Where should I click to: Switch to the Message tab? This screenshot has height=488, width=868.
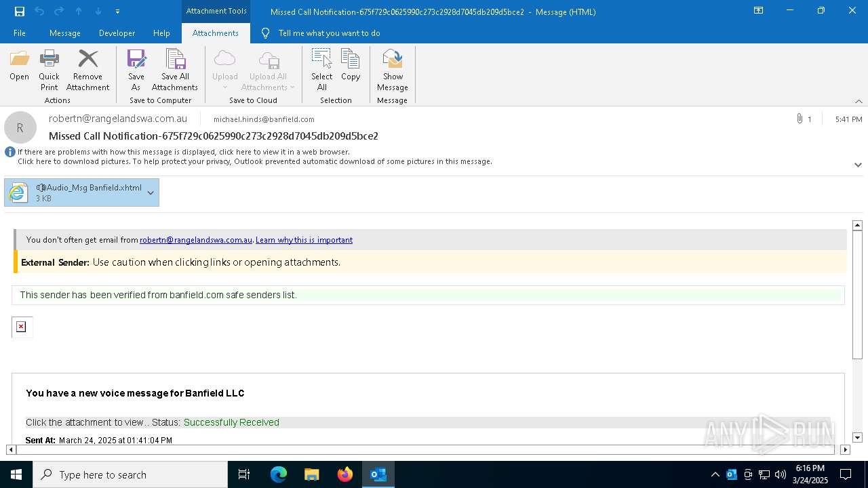65,33
